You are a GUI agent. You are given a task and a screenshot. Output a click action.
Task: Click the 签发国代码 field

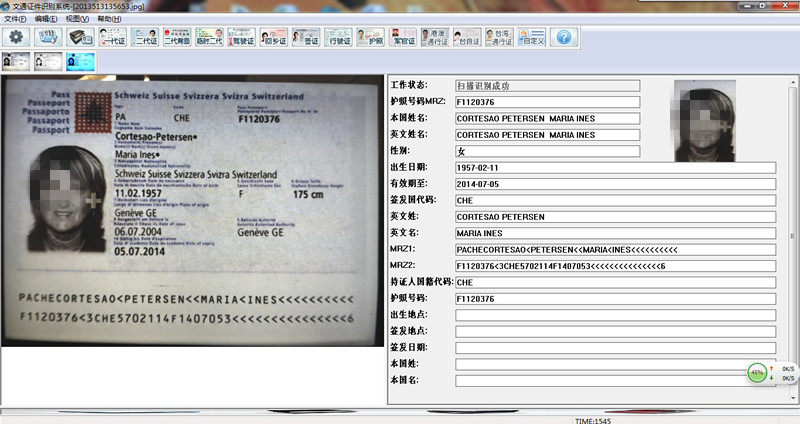[x=615, y=200]
